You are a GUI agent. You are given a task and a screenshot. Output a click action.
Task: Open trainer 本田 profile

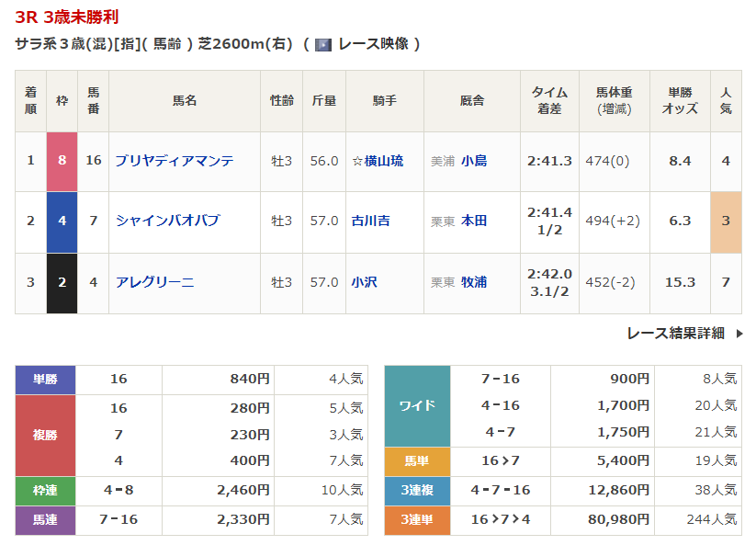pos(474,221)
